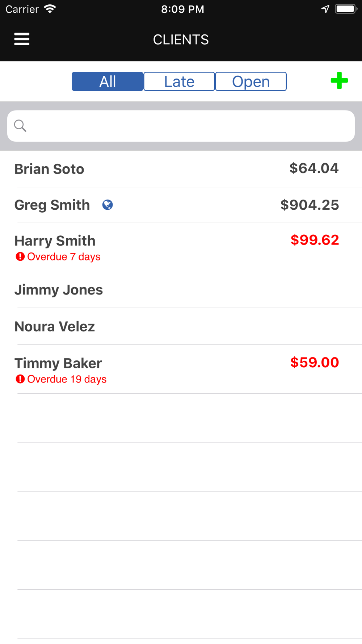Switch to the Late filter tab
362x644 pixels.
coord(179,81)
